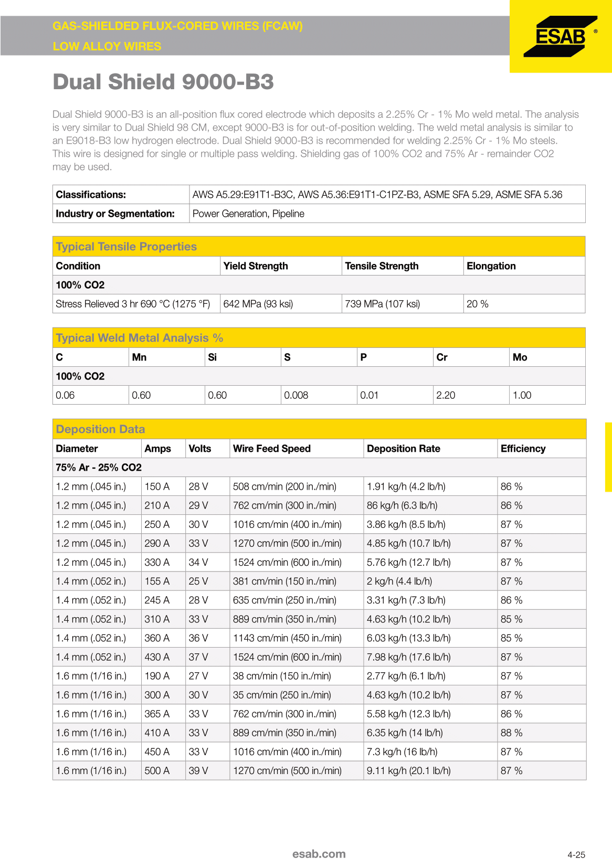Click the Dual Shield 9000-B3 title
This screenshot has height=868, width=612.
click(x=163, y=82)
